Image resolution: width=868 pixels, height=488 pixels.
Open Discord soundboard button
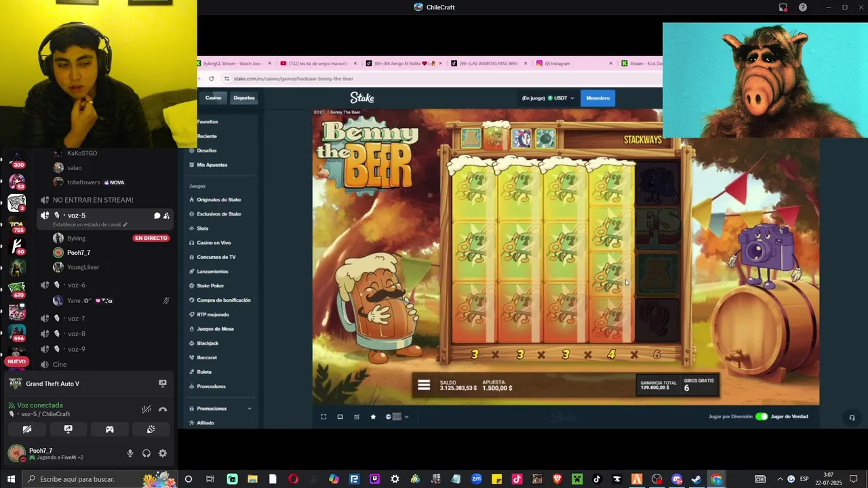[151, 429]
